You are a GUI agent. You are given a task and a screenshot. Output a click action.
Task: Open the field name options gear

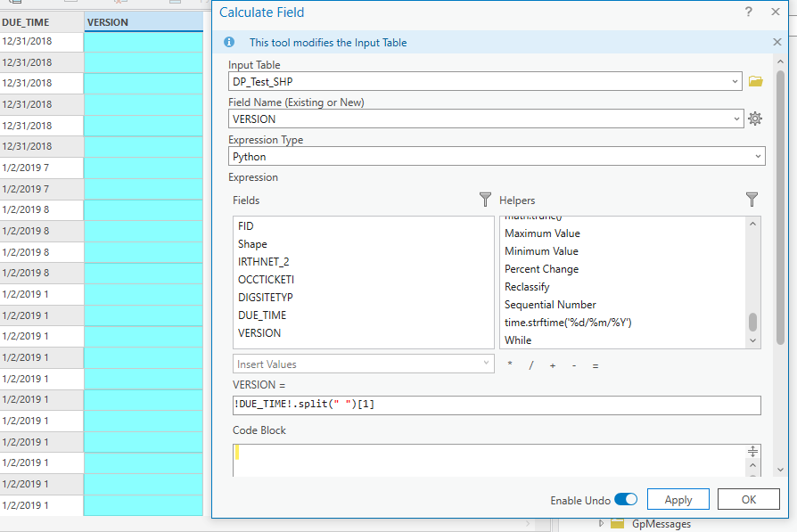754,118
